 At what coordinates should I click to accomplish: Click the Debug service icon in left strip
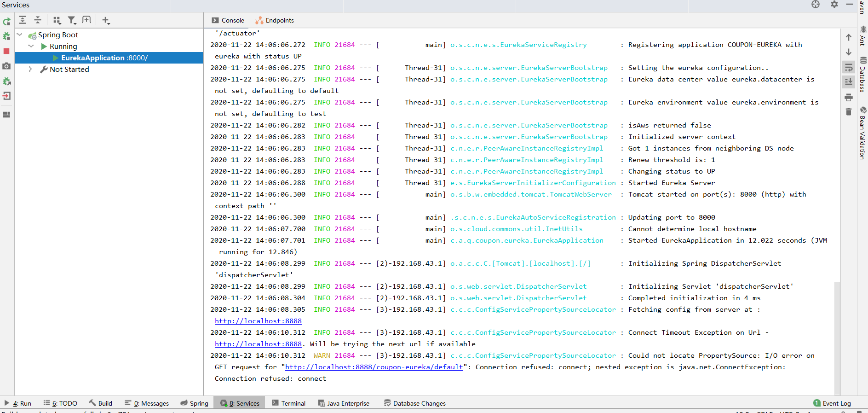pyautogui.click(x=6, y=36)
